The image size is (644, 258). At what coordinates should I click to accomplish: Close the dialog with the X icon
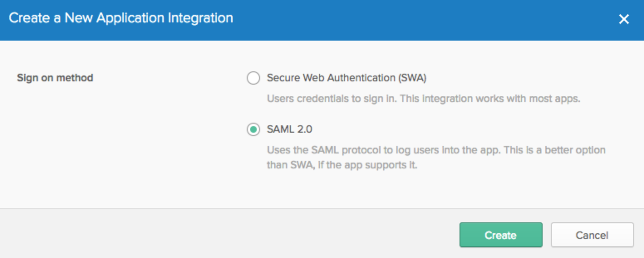coord(624,19)
